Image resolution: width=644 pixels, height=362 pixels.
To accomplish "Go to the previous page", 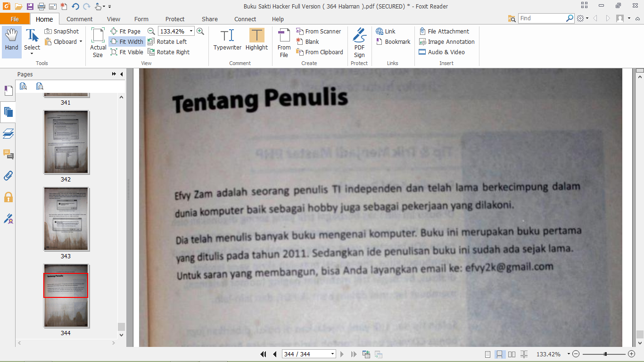I will click(274, 354).
